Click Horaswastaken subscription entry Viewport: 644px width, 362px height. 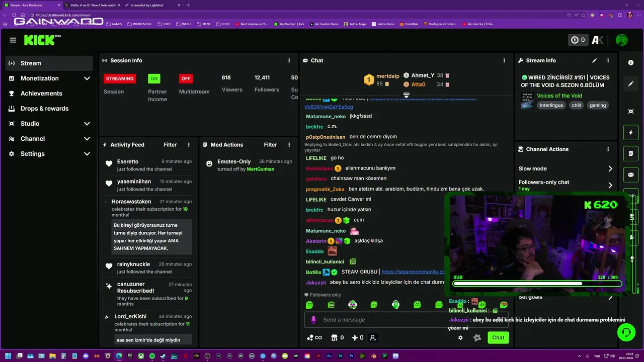point(148,226)
